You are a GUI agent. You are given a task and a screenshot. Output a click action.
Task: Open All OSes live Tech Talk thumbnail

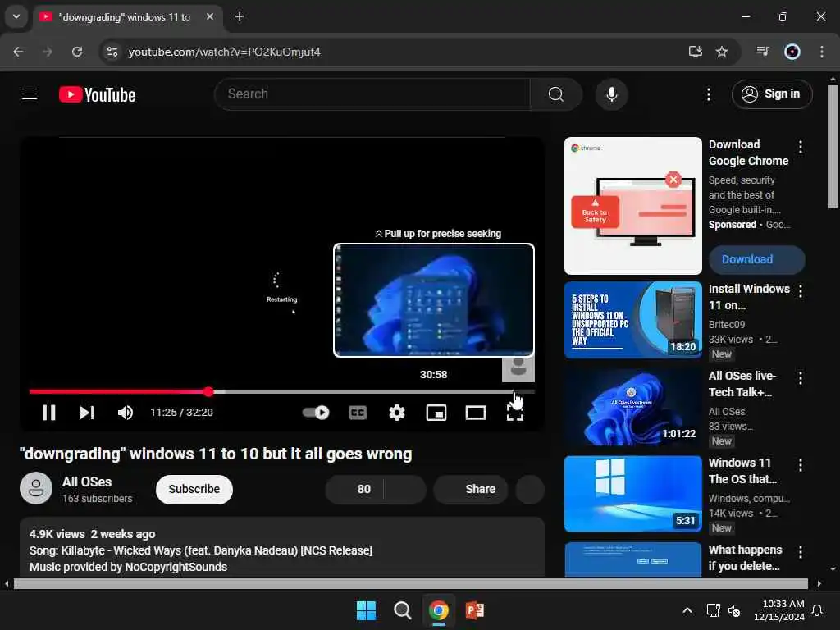pos(632,407)
